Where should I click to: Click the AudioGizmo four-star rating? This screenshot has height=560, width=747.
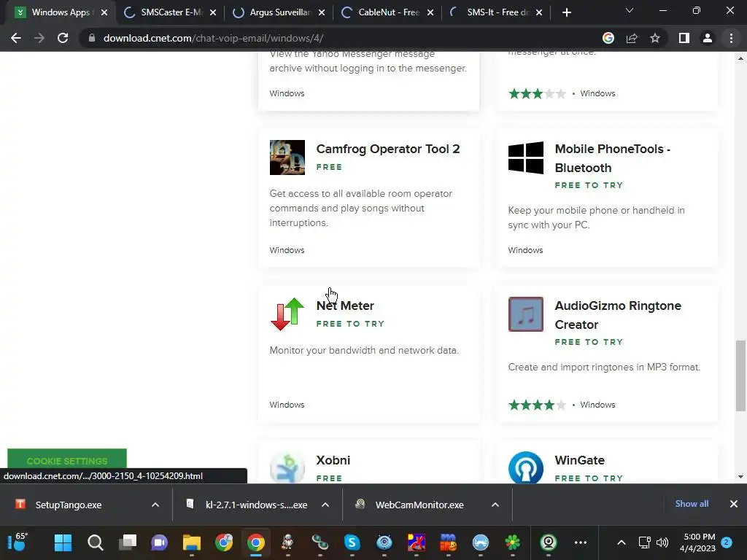(x=538, y=405)
